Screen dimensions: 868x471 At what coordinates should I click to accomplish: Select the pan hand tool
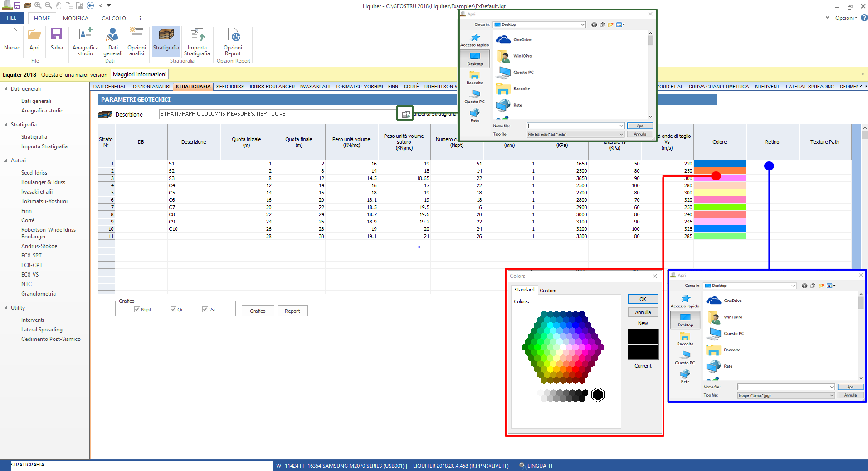coord(59,5)
